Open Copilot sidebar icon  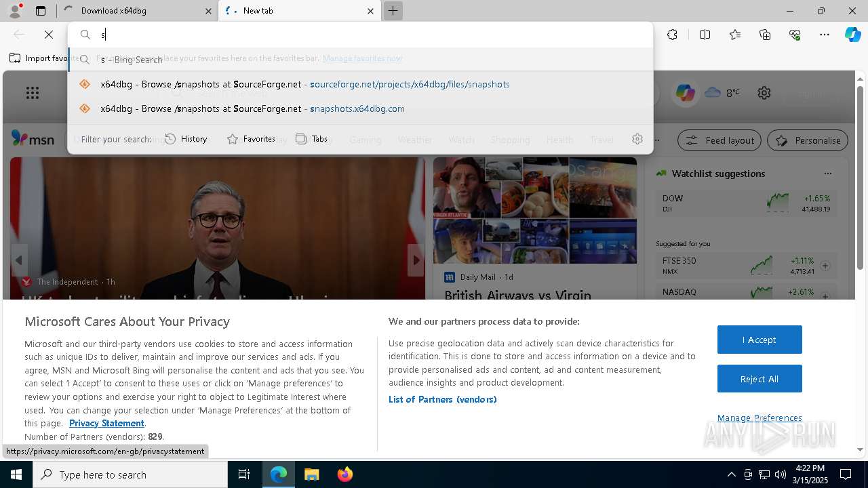pos(852,35)
